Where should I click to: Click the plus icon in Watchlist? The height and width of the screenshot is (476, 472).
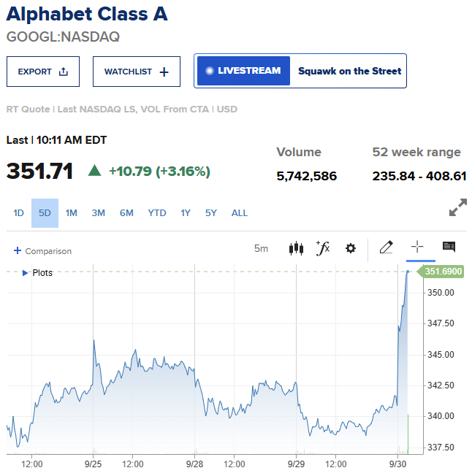coord(164,72)
